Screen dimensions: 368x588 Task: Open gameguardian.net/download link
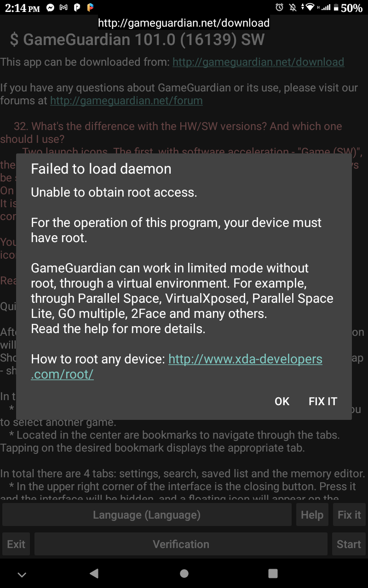(258, 62)
